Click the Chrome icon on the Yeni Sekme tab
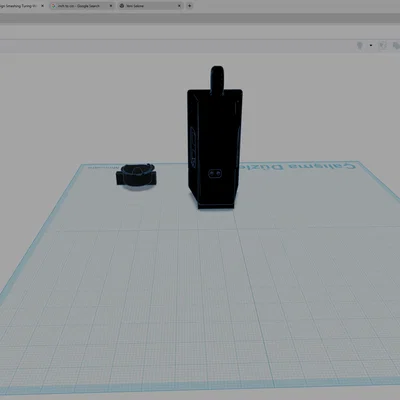The height and width of the screenshot is (400, 400). tap(122, 6)
